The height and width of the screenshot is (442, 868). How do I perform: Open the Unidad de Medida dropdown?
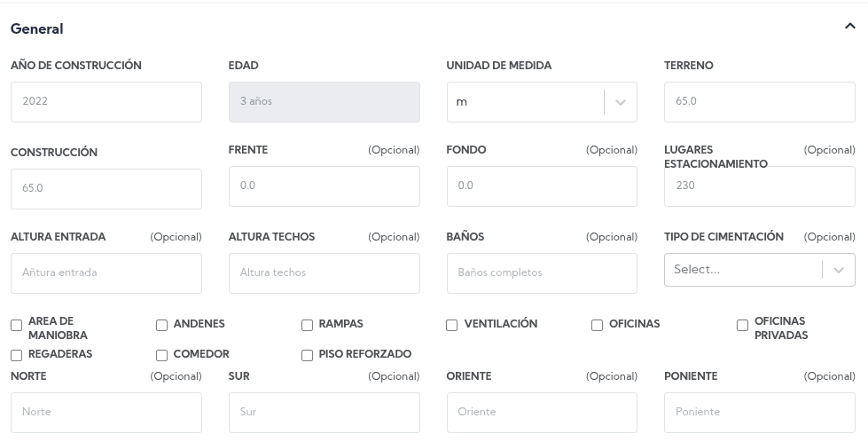pos(541,102)
